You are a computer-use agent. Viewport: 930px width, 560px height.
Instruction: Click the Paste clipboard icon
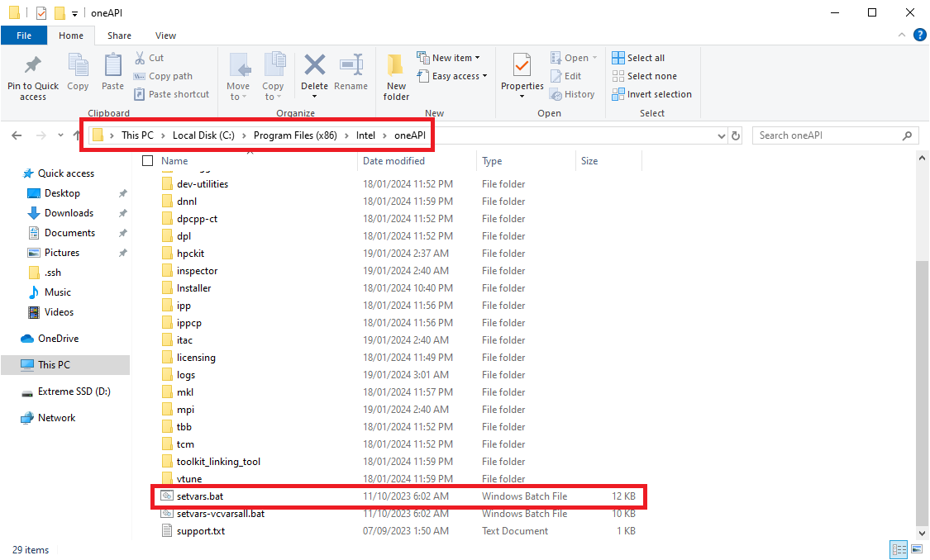point(112,64)
